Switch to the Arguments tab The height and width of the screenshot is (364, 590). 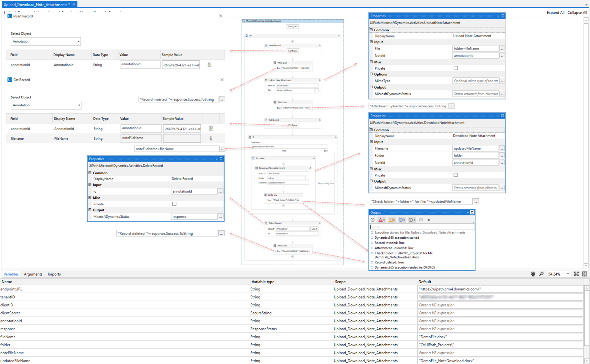click(33, 274)
